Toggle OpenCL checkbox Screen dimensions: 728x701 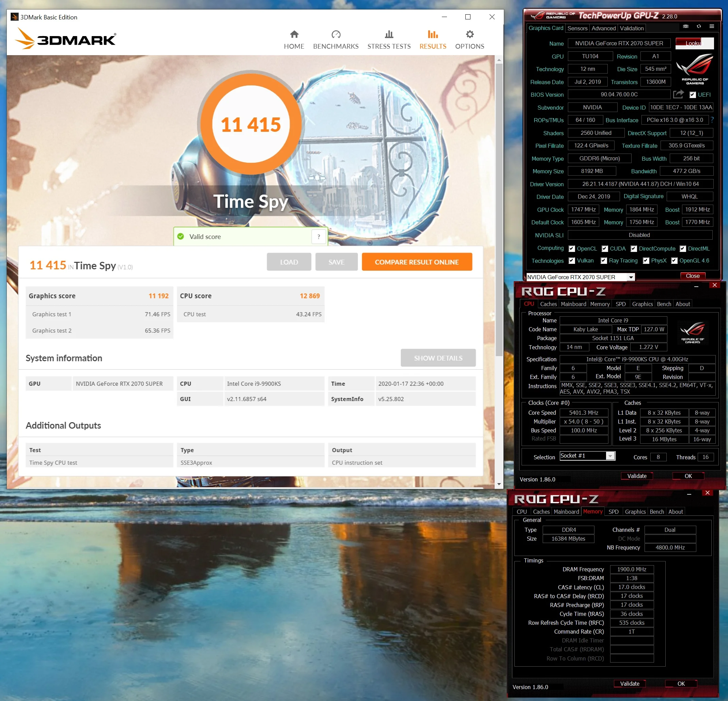(572, 249)
